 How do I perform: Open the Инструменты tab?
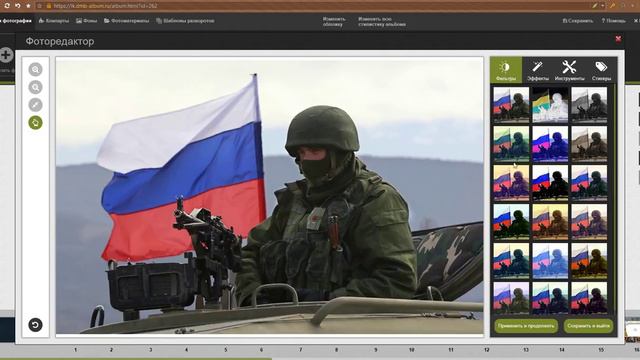569,70
